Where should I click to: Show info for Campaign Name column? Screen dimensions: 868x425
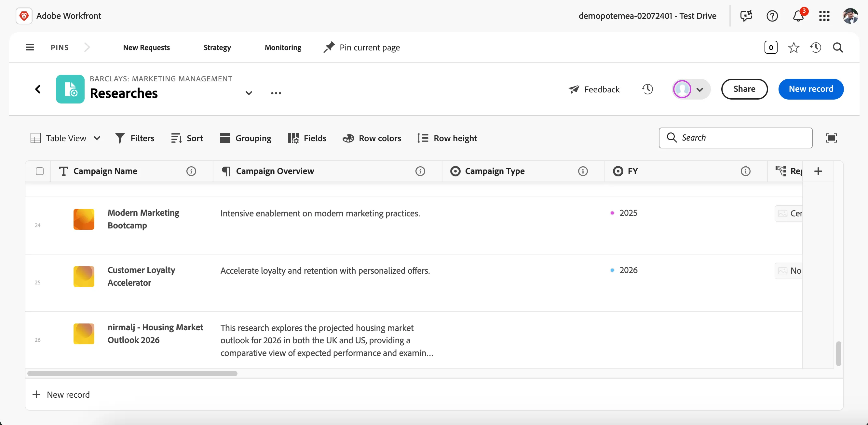(191, 171)
